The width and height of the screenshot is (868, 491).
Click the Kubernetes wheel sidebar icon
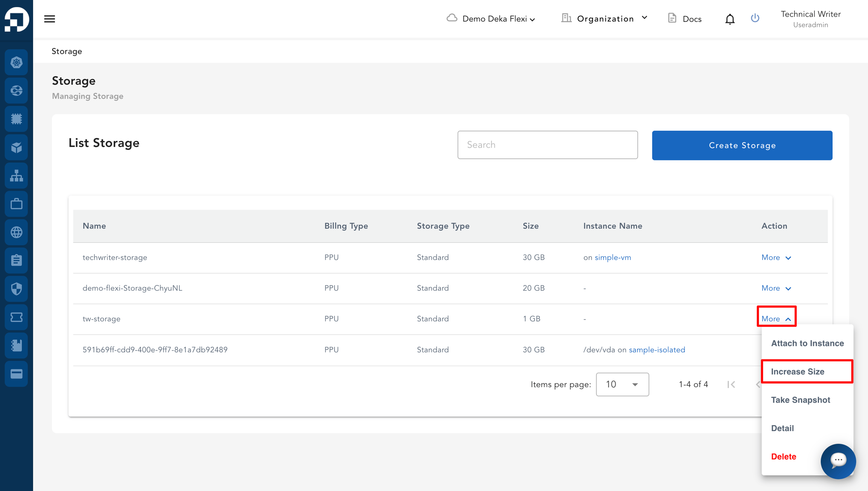pyautogui.click(x=16, y=62)
